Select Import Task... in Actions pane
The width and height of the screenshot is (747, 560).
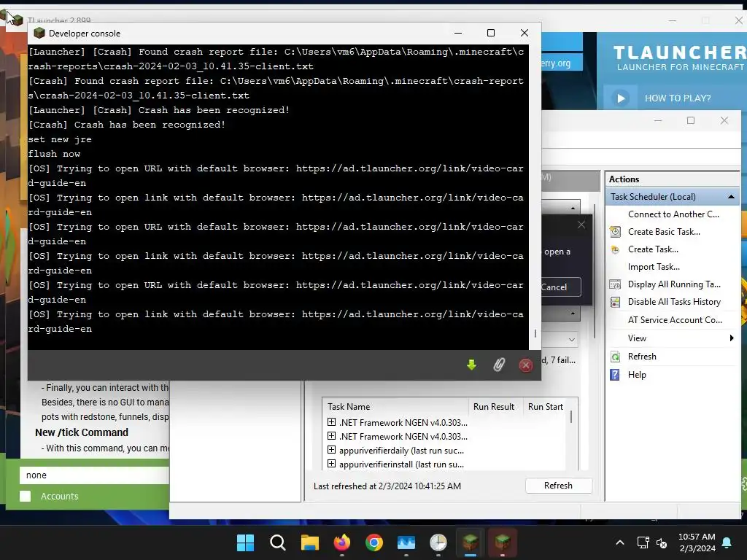coord(654,267)
